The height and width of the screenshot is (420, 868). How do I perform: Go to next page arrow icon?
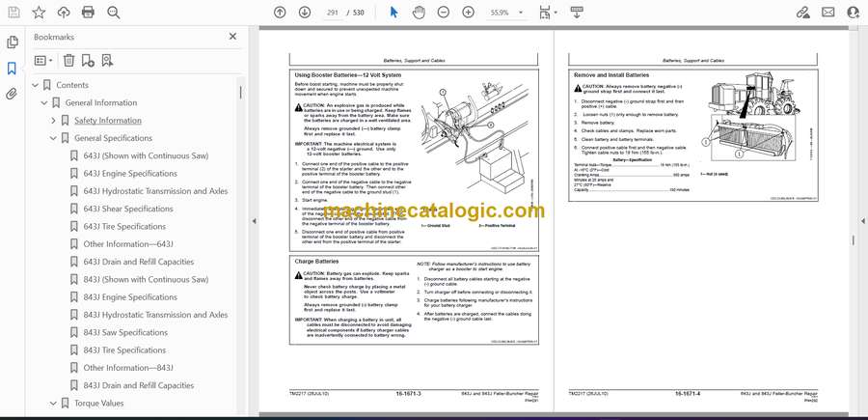[x=305, y=13]
